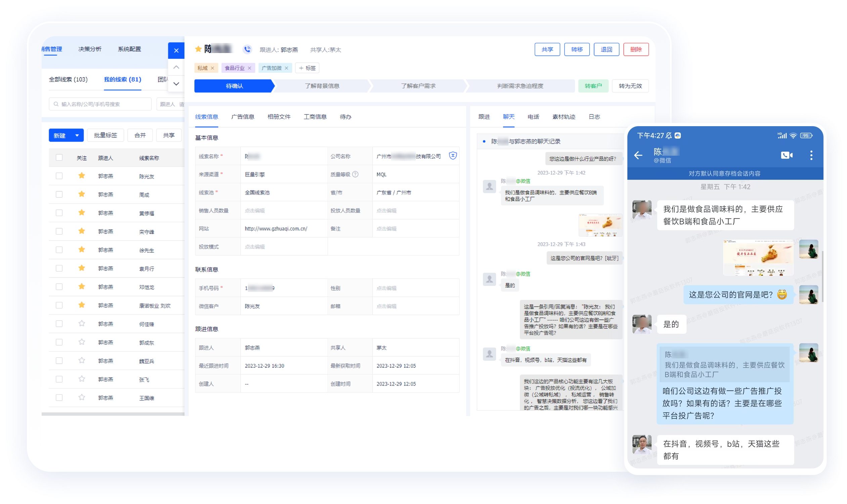Click the phone call icon beside lead name
The width and height of the screenshot is (847, 504).
click(247, 49)
